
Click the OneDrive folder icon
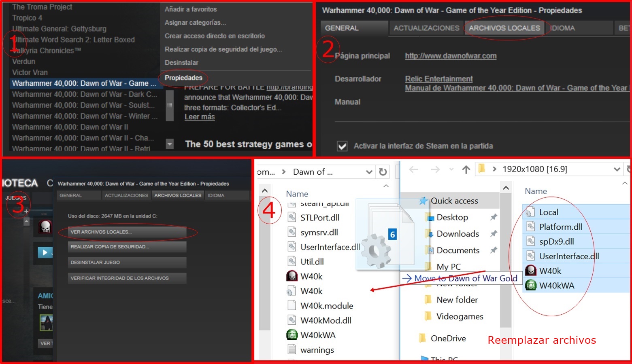point(423,338)
